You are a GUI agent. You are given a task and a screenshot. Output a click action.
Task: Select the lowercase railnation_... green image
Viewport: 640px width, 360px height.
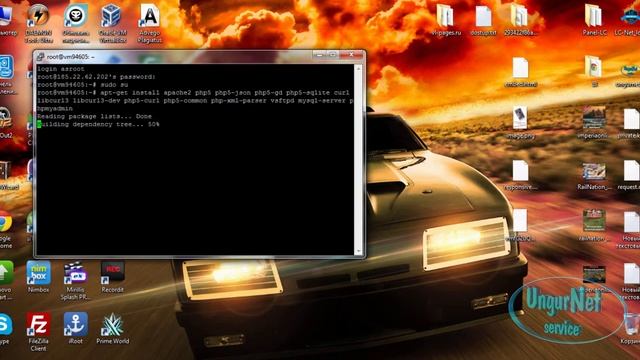[x=594, y=220]
